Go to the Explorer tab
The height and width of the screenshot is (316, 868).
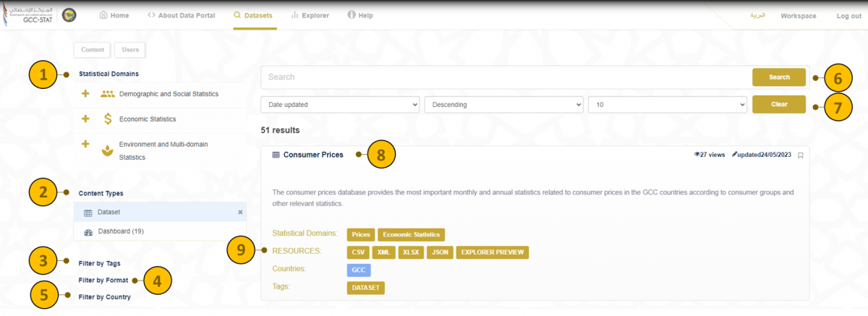tap(310, 15)
